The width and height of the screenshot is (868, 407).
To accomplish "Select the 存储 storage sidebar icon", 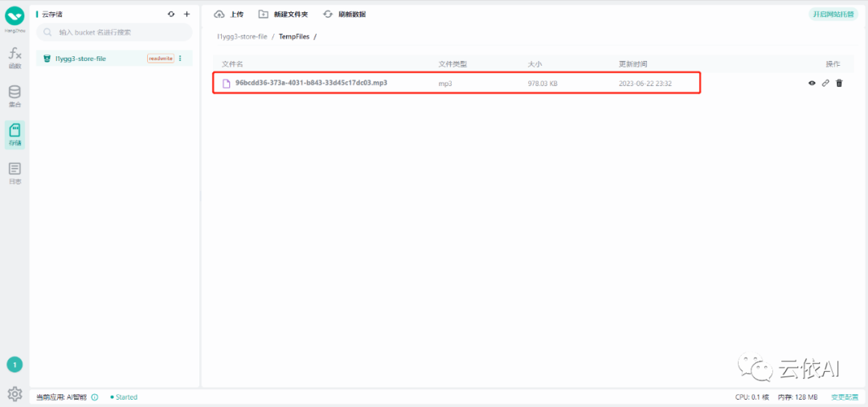I will coord(15,135).
